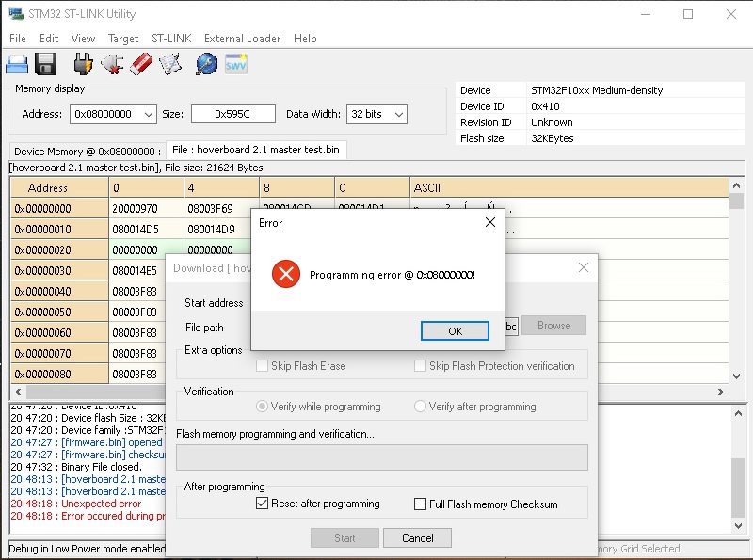Maximize the ST-LINK Utility window
Screen dimensions: 753x560
[x=688, y=14]
